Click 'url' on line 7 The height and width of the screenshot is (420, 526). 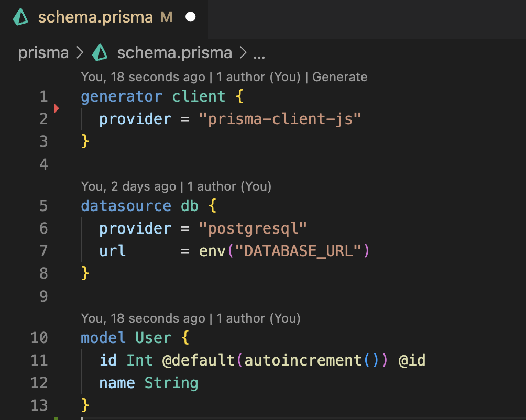pos(113,251)
